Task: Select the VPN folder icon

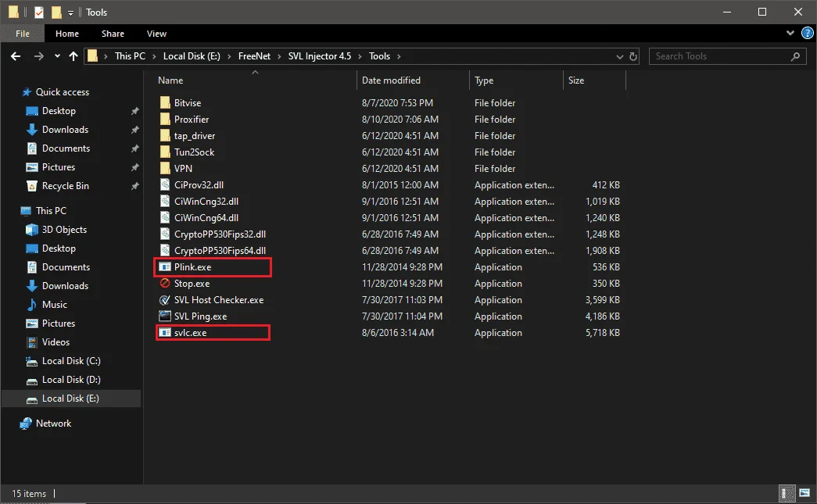Action: [165, 168]
